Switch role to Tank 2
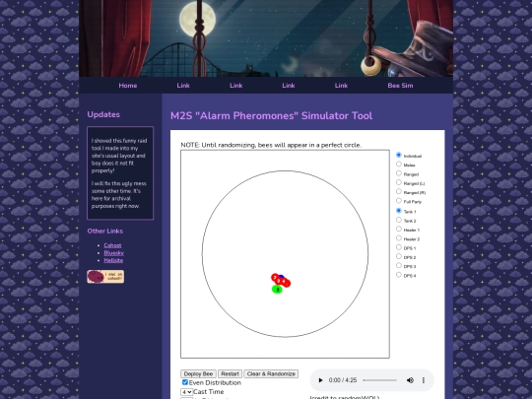Viewport: 532px width, 399px height. pyautogui.click(x=399, y=220)
